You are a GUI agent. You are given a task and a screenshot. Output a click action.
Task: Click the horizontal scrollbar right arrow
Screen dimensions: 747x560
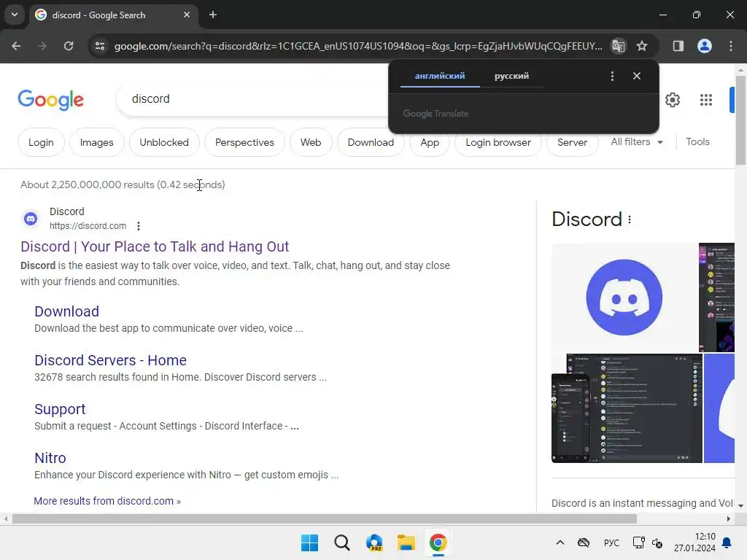[x=729, y=519]
